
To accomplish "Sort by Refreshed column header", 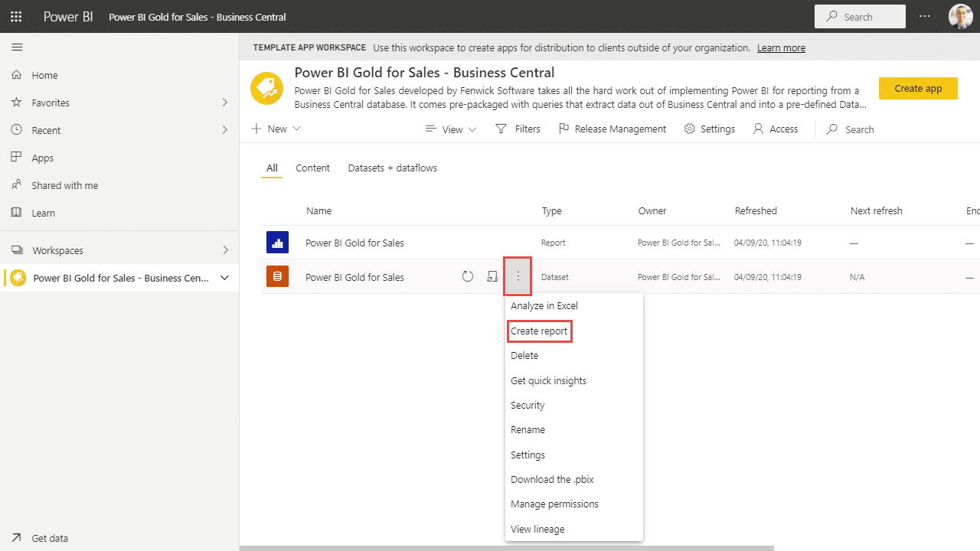I will pyautogui.click(x=756, y=210).
